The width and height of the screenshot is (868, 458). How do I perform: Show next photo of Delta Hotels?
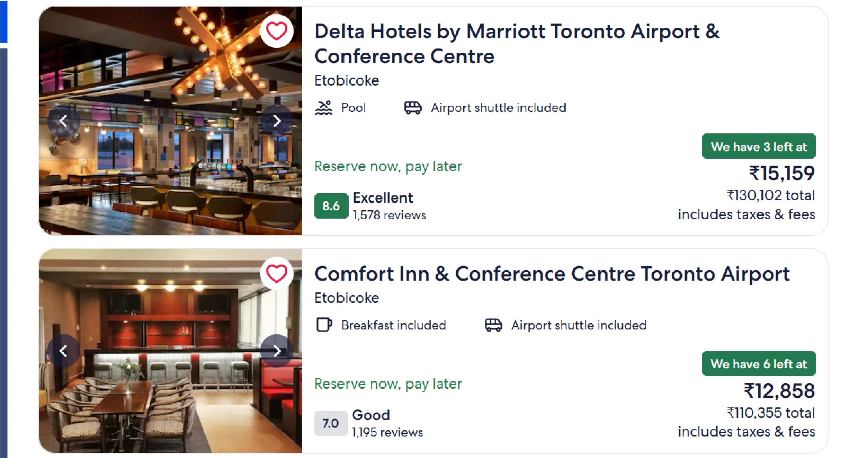tap(276, 121)
